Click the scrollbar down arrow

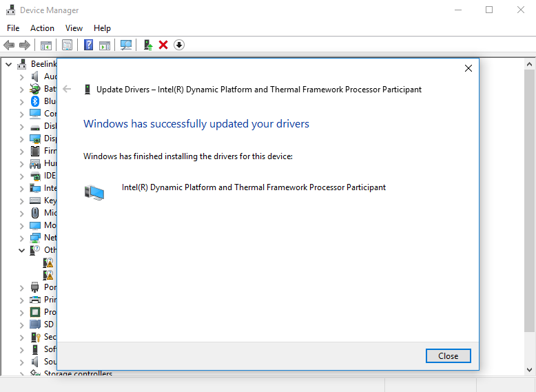(x=529, y=369)
